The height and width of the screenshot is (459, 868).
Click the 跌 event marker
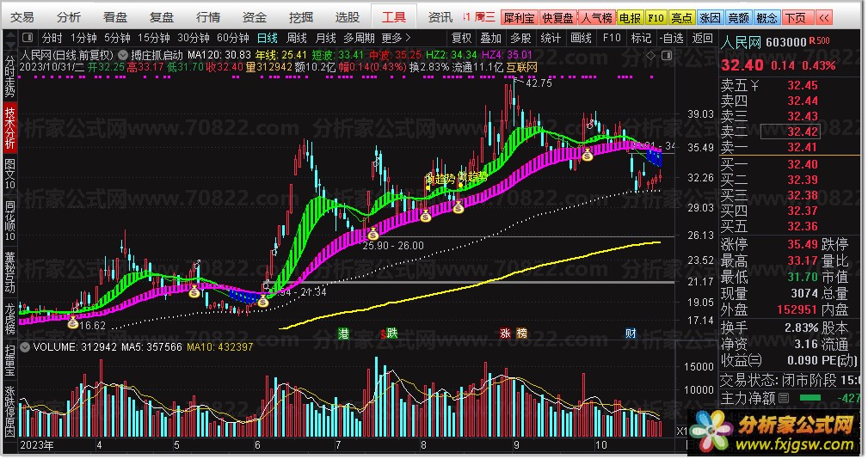(391, 333)
